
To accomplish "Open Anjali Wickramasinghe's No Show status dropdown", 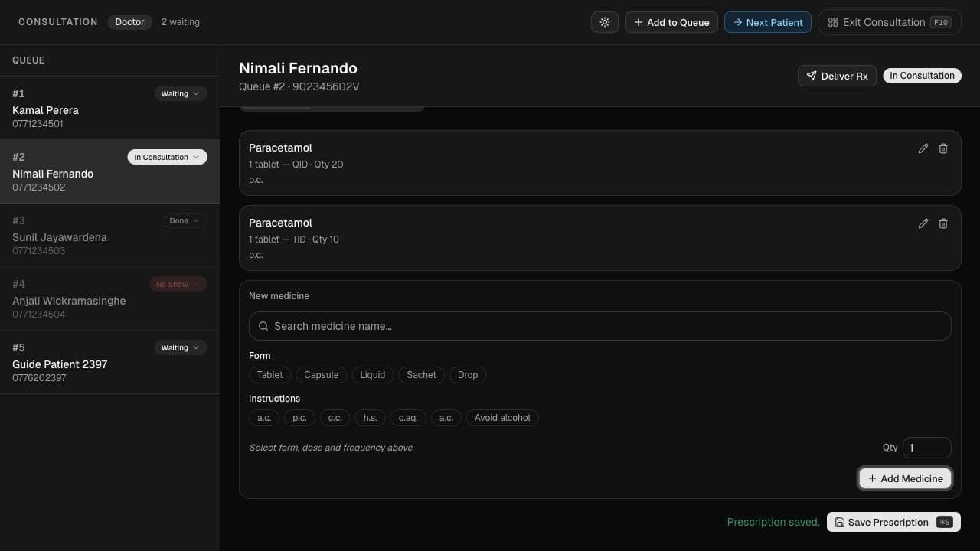I will pyautogui.click(x=178, y=284).
